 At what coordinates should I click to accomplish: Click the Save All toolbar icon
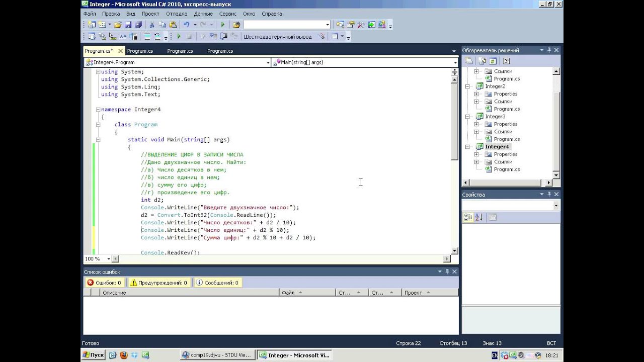coord(138,25)
